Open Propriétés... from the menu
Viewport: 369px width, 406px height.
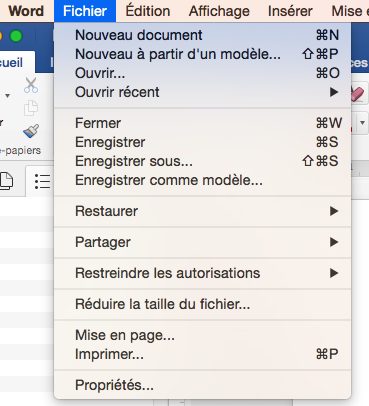pos(202,385)
